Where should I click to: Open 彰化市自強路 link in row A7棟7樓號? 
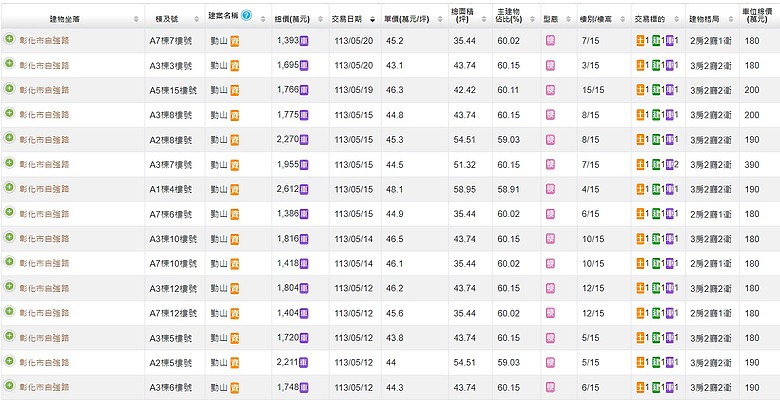coord(44,41)
